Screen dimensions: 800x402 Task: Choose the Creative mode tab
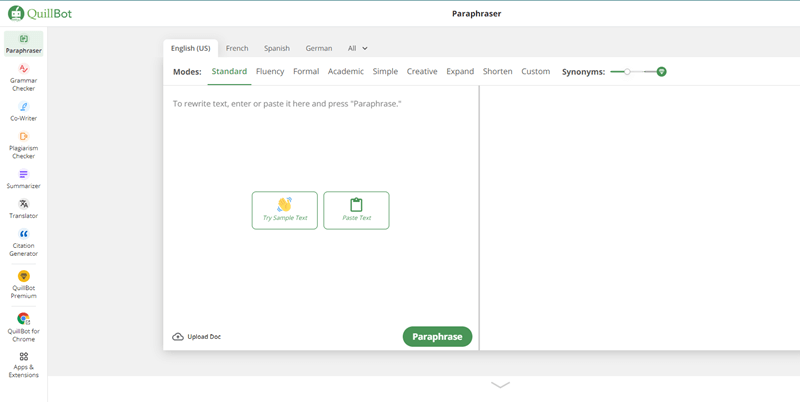pos(422,72)
